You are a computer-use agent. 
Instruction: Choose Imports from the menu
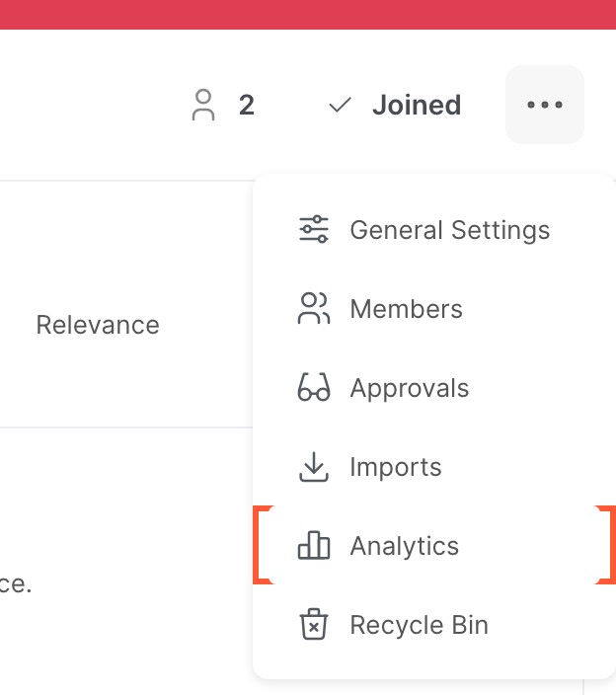point(434,467)
